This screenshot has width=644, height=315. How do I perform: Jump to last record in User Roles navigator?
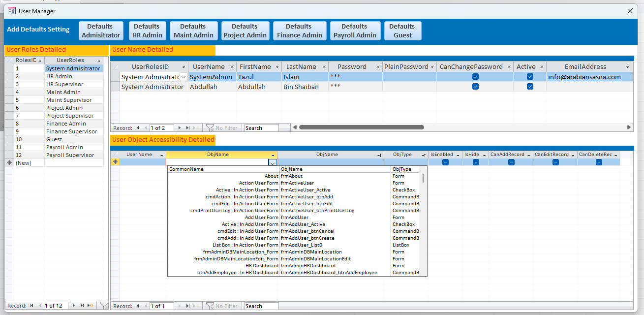(x=82, y=306)
